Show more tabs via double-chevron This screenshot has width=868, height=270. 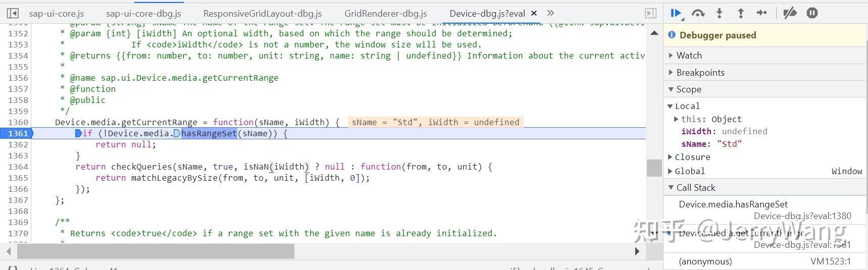(x=550, y=13)
